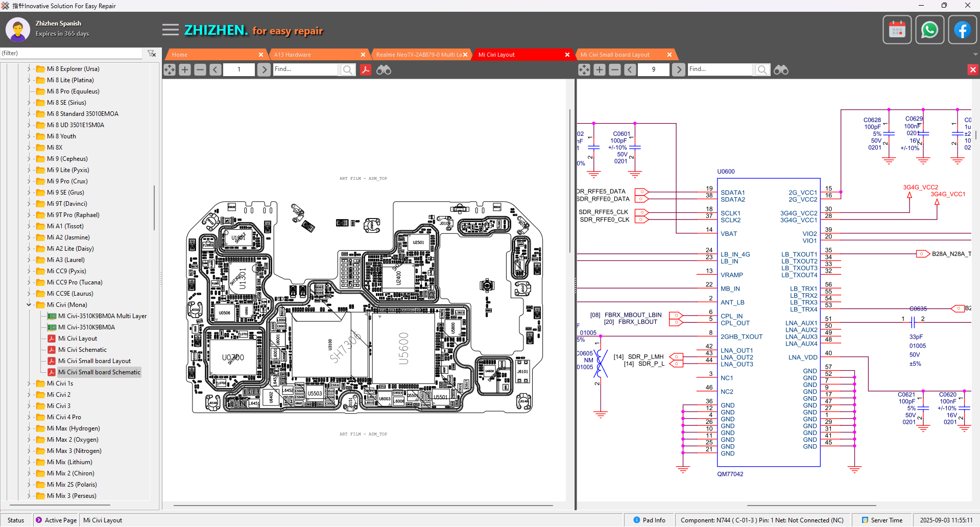Image resolution: width=980 pixels, height=527 pixels.
Task: Close the A13 Hardware tab
Action: tap(363, 55)
